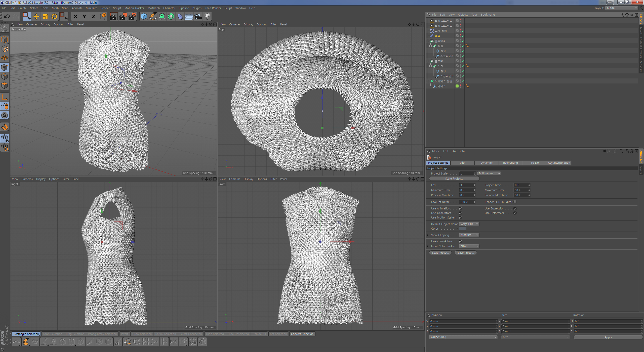Click the Polygon Pen icon
This screenshot has width=644, height=352.
[26, 342]
